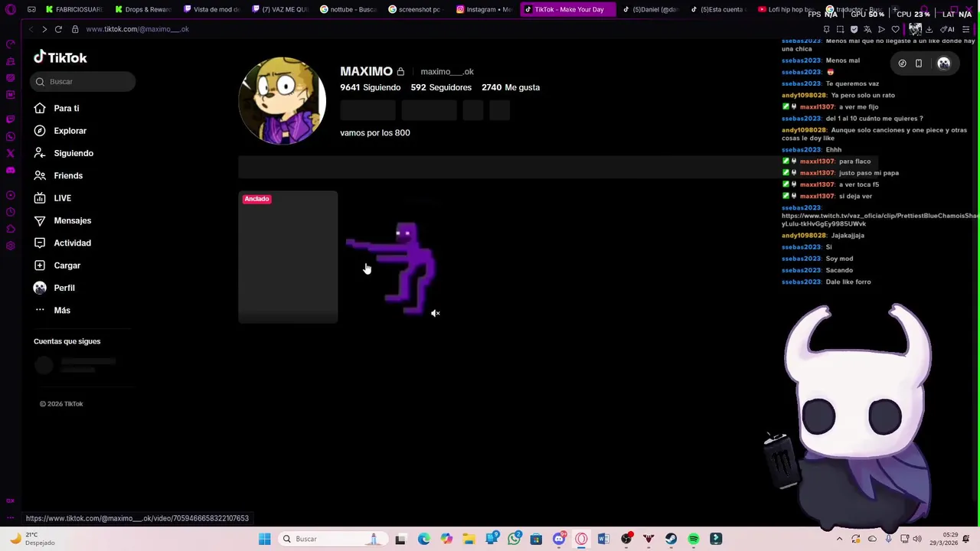
Task: Switch to the FABRICIOSUARE tab
Action: [73, 9]
